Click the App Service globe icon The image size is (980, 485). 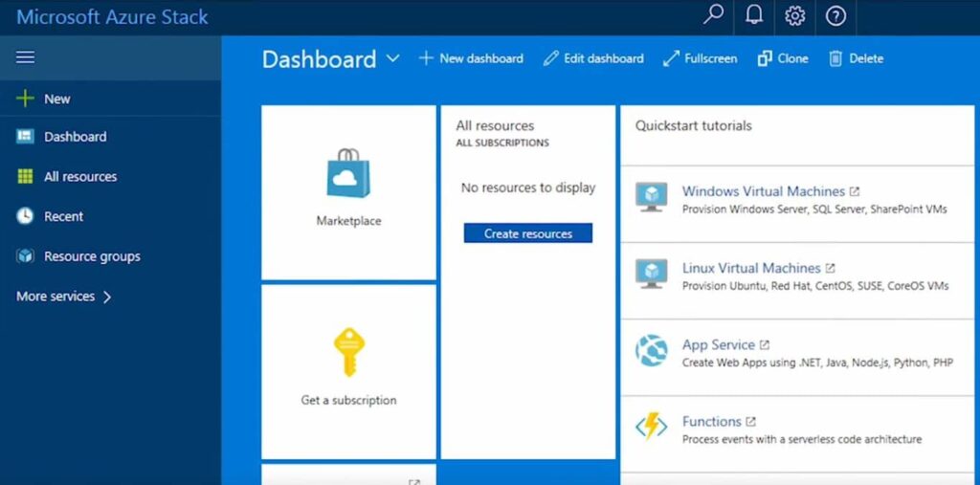pyautogui.click(x=652, y=351)
